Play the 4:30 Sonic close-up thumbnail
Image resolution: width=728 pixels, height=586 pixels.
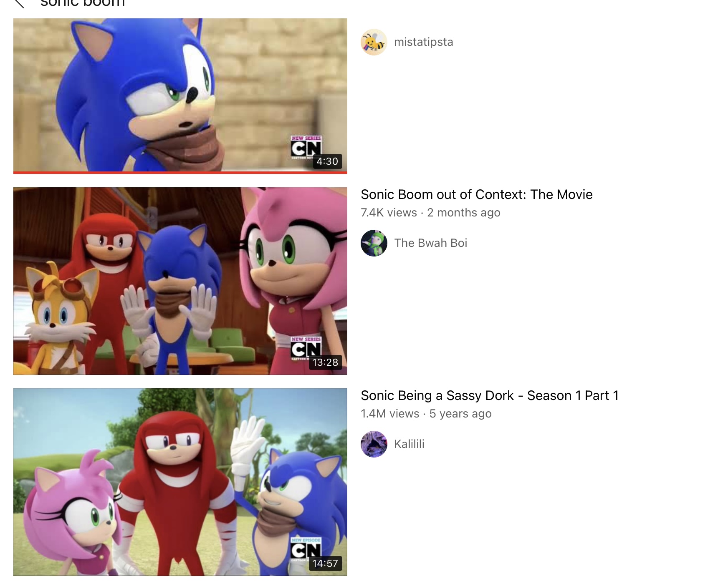point(180,95)
